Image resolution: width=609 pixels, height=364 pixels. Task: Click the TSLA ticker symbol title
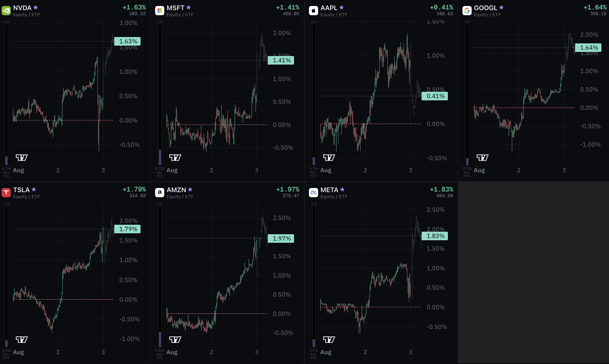click(x=21, y=190)
